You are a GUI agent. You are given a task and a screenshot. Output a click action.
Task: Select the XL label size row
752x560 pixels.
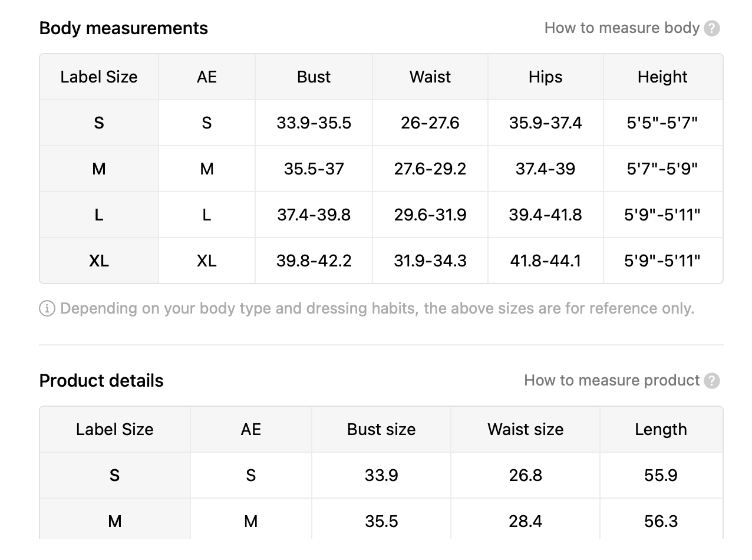[381, 261]
